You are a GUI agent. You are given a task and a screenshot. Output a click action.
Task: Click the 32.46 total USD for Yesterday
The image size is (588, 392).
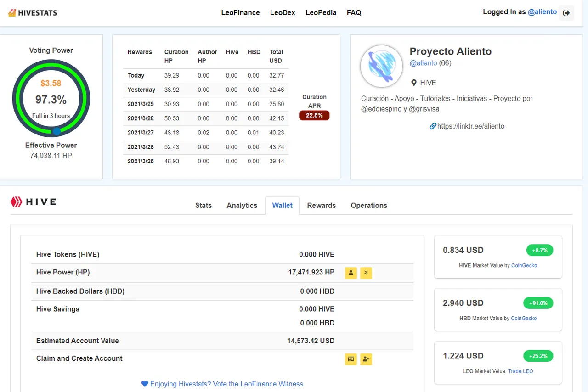pos(277,90)
